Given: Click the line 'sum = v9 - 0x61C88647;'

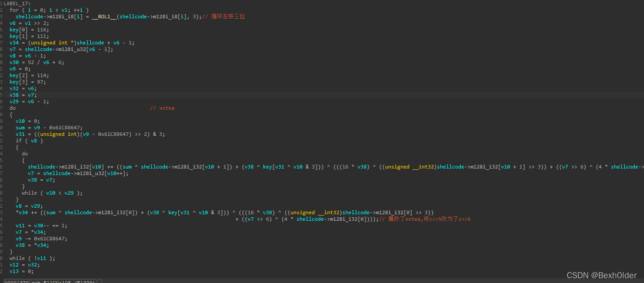Looking at the screenshot, I should (49, 128).
